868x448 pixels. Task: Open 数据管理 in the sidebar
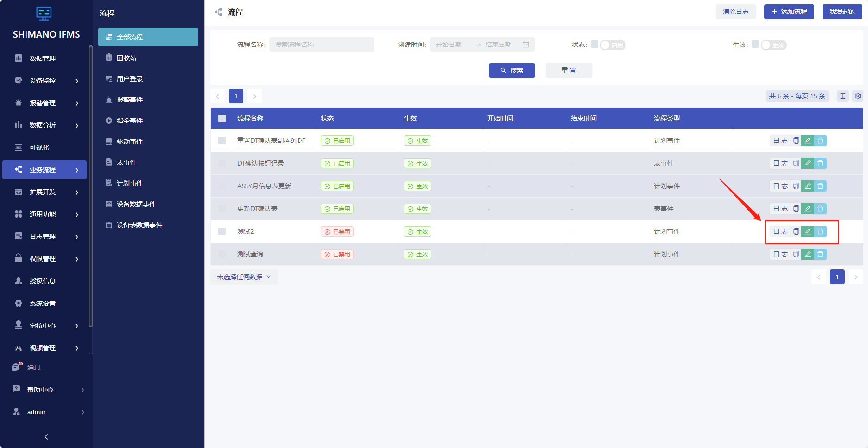coord(44,58)
